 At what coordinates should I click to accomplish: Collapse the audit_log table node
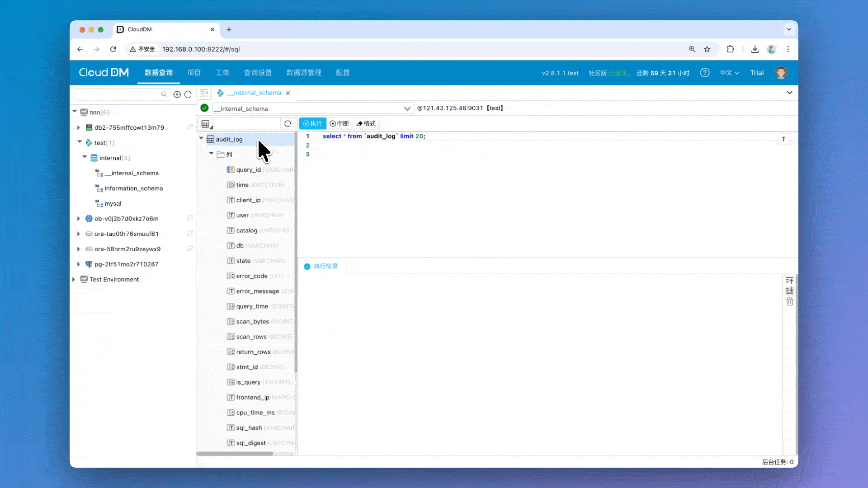pyautogui.click(x=201, y=139)
